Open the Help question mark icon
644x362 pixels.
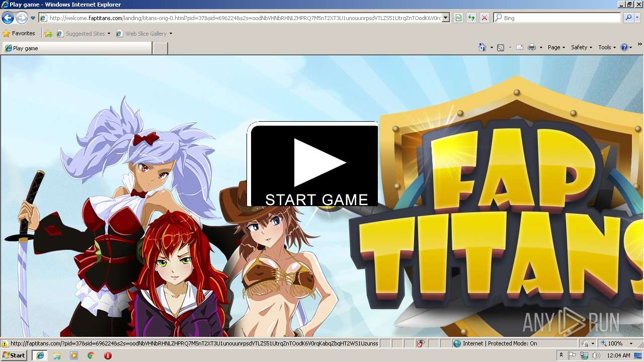624,47
